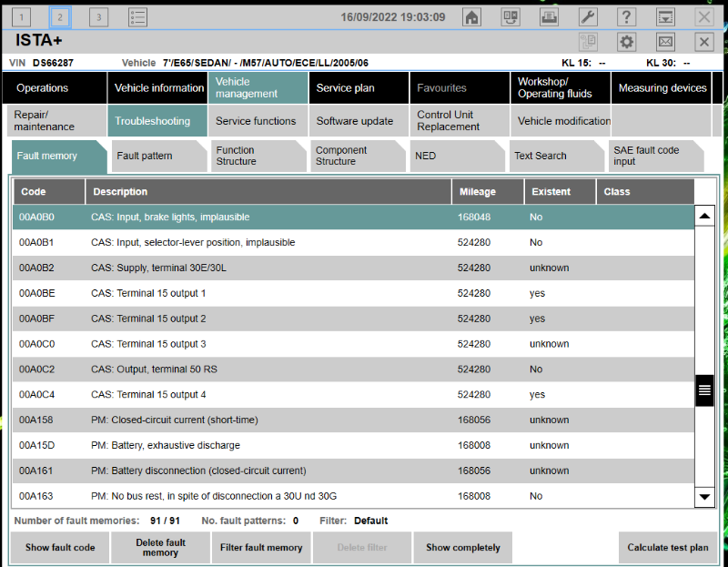The height and width of the screenshot is (567, 728).
Task: Open Measuring devices tab
Action: pyautogui.click(x=661, y=87)
